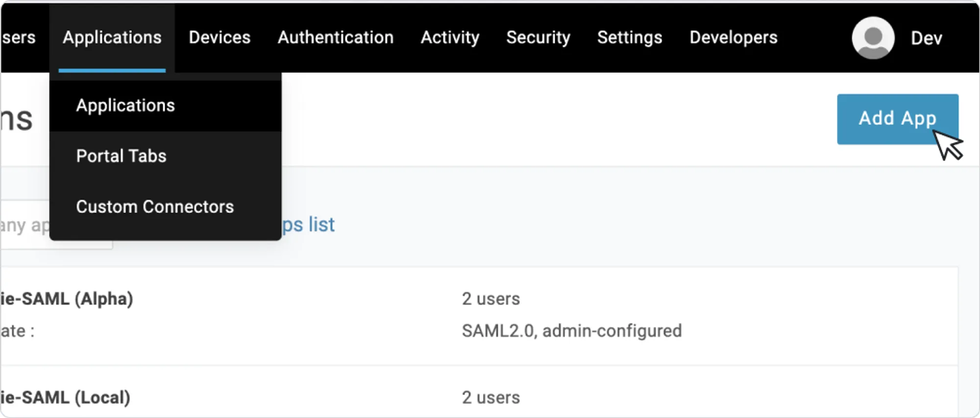980x418 pixels.
Task: Open the SAML (Alpha) application row
Action: point(479,316)
